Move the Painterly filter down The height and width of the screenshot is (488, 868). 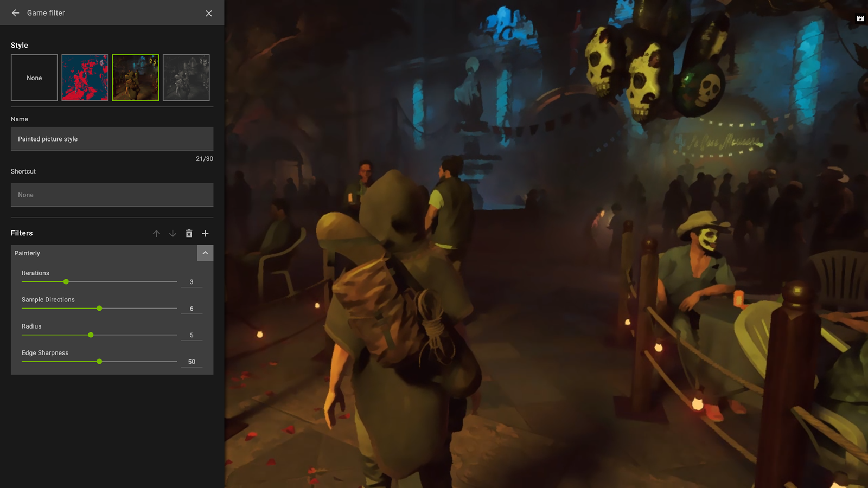[173, 234]
